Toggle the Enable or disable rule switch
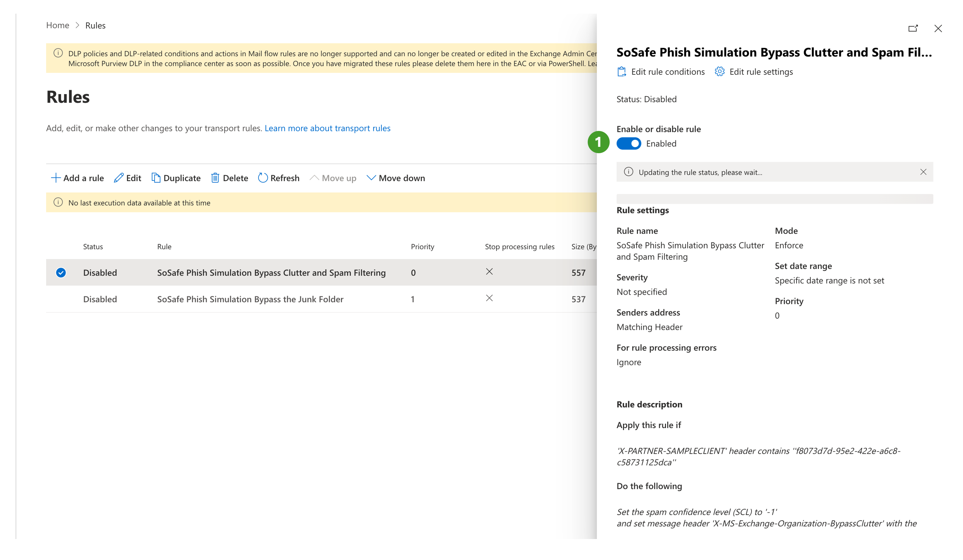This screenshot has width=963, height=560. pyautogui.click(x=629, y=144)
